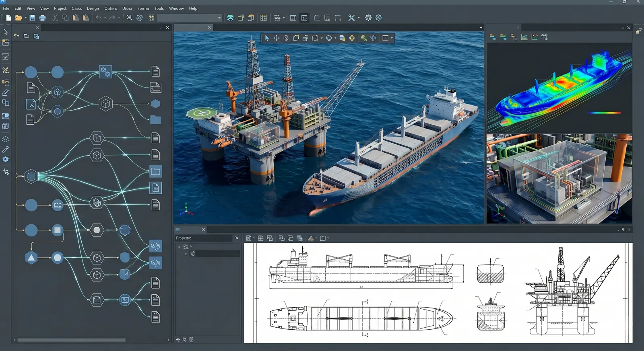
Task: Open the Edit menu
Action: (18, 8)
